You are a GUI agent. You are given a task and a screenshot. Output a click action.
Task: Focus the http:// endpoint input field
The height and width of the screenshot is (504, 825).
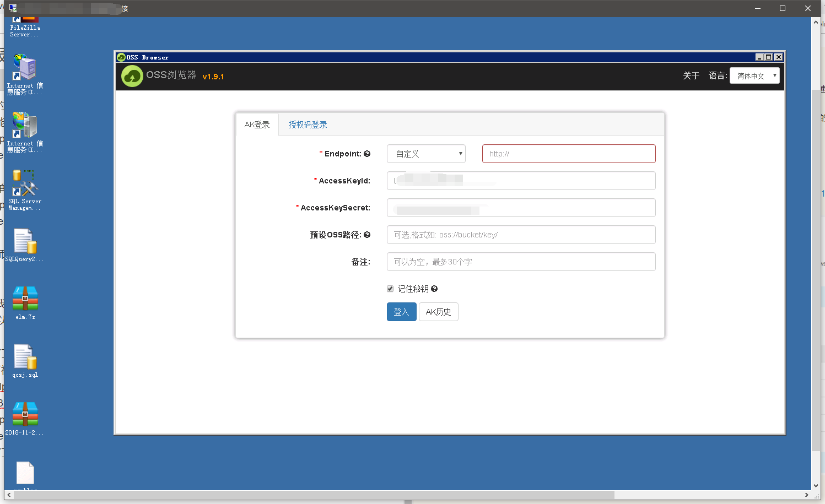pyautogui.click(x=569, y=154)
